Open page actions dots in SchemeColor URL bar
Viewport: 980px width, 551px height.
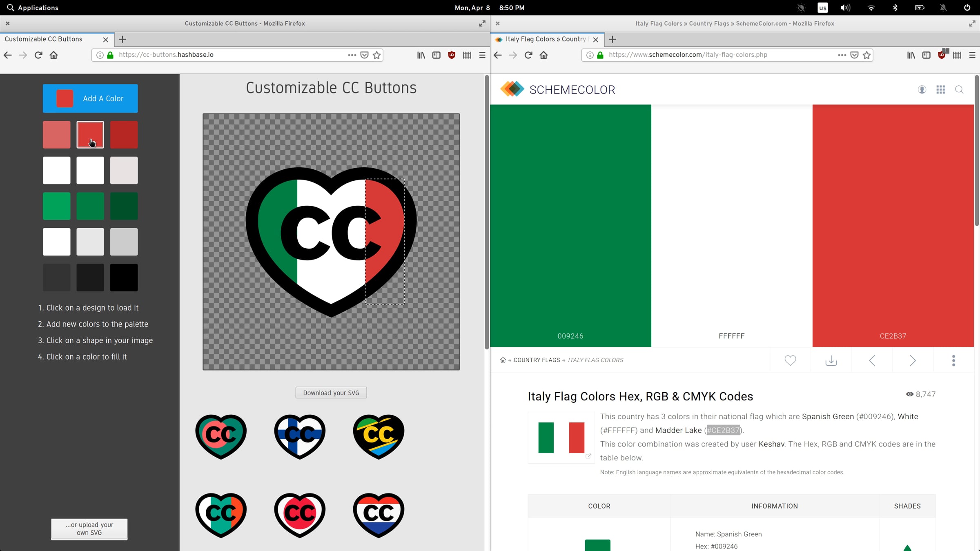842,55
